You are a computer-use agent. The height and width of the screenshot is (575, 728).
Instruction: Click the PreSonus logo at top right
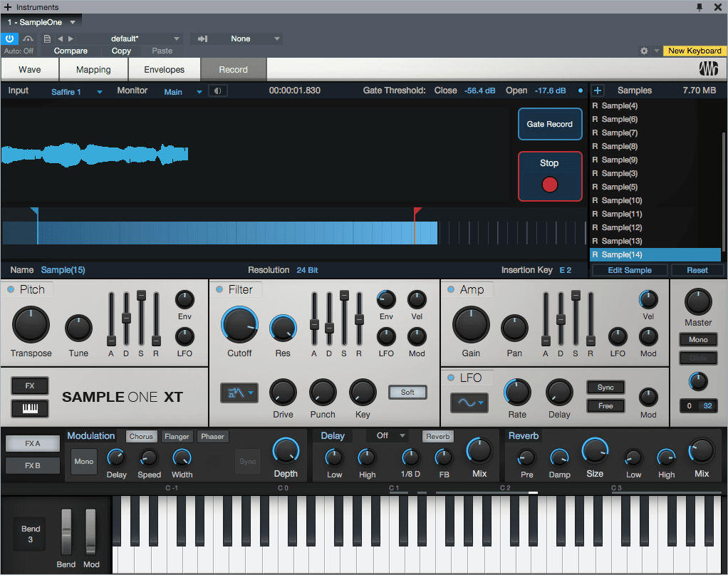(x=707, y=68)
